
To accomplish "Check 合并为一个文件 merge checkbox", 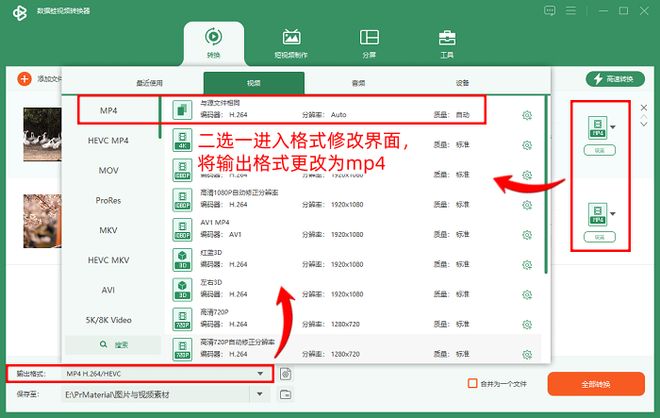I will pyautogui.click(x=473, y=383).
